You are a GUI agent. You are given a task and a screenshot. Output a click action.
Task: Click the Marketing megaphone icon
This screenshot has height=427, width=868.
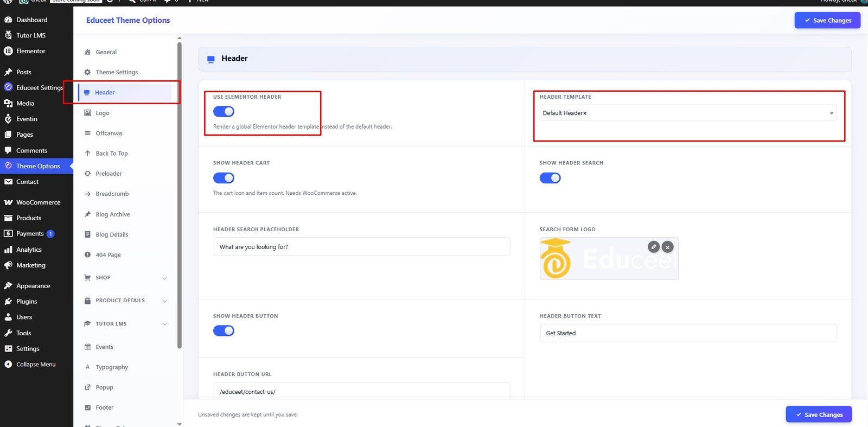(x=8, y=265)
